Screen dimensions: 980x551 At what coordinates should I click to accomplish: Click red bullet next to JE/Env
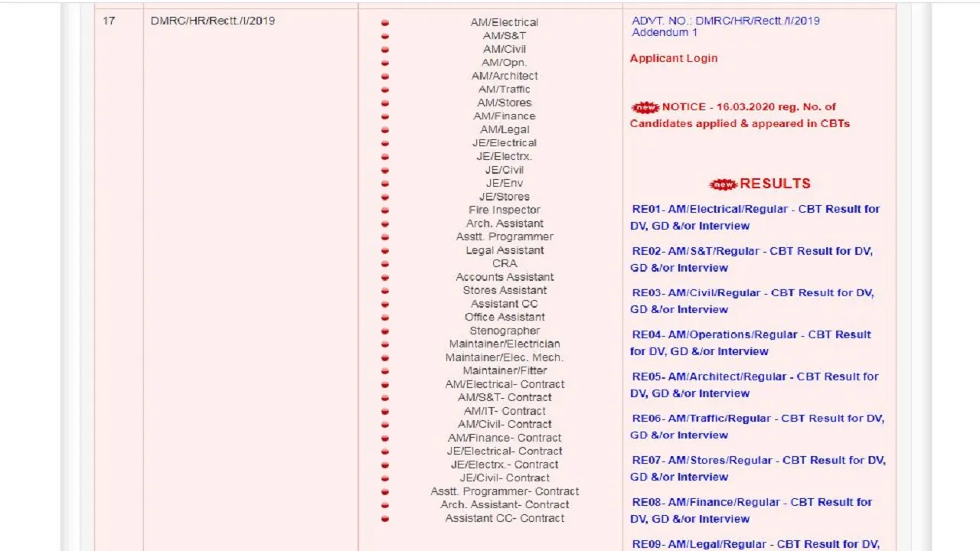tap(385, 184)
